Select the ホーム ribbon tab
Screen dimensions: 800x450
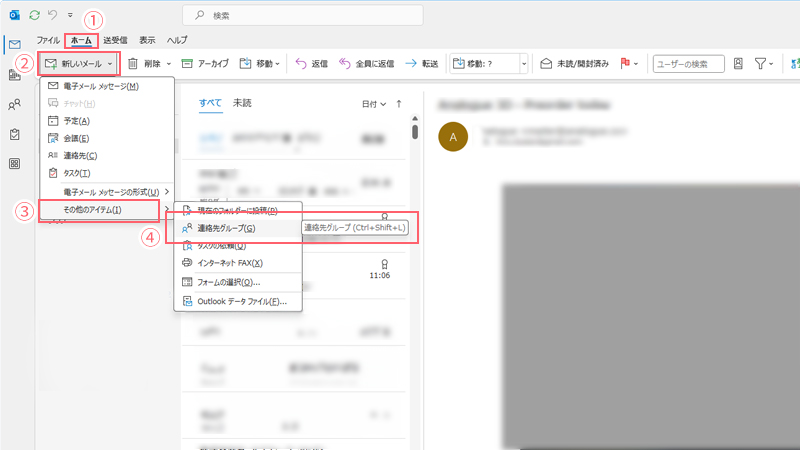[x=81, y=40]
